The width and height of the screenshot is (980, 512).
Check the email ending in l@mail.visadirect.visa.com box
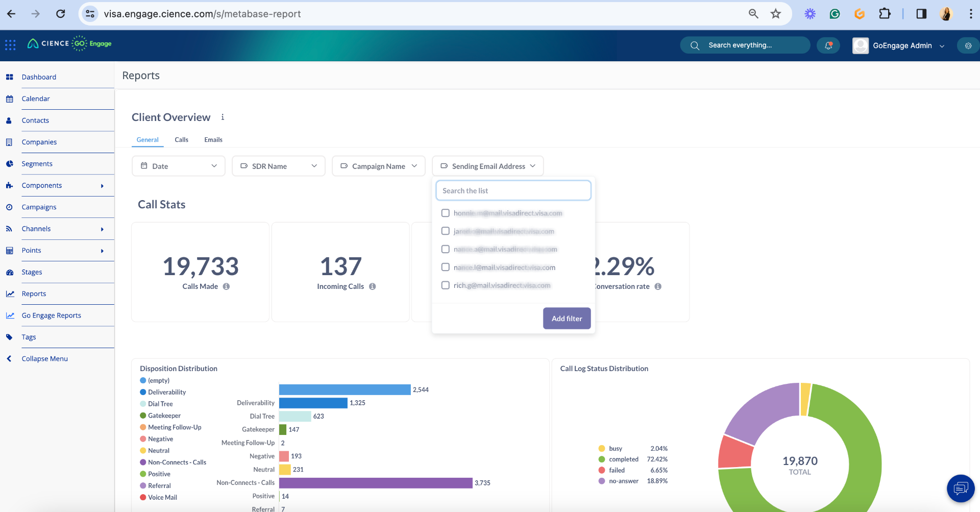pos(446,267)
